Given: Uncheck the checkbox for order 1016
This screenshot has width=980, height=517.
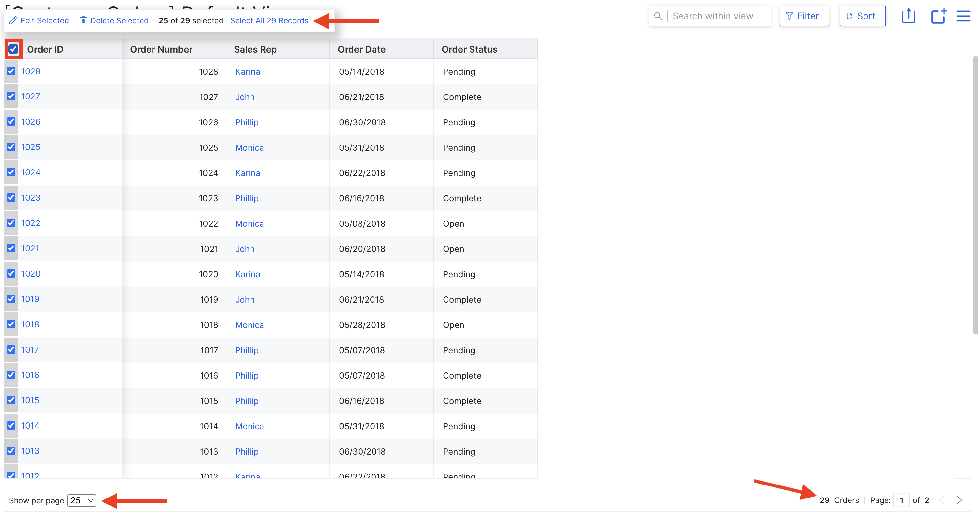Looking at the screenshot, I should [x=11, y=375].
